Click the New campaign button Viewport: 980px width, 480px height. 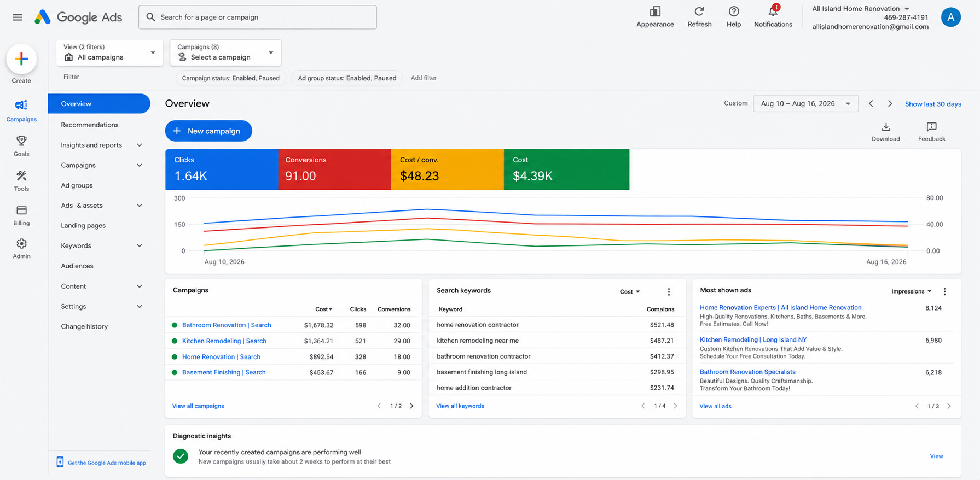click(x=208, y=131)
